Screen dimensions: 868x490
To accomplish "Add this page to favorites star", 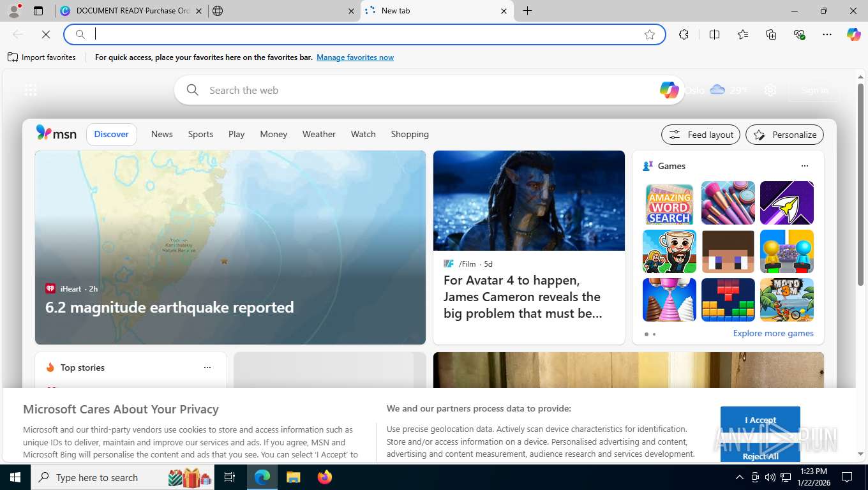I will (x=650, y=34).
